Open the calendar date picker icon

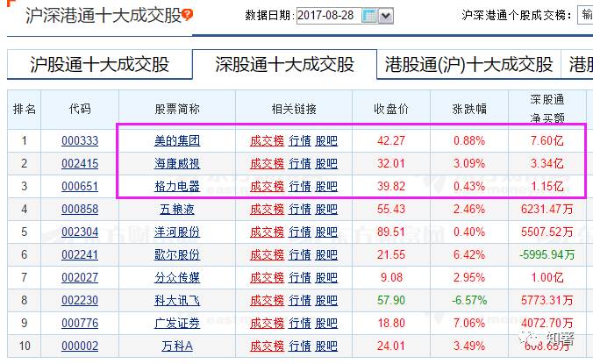[x=369, y=16]
